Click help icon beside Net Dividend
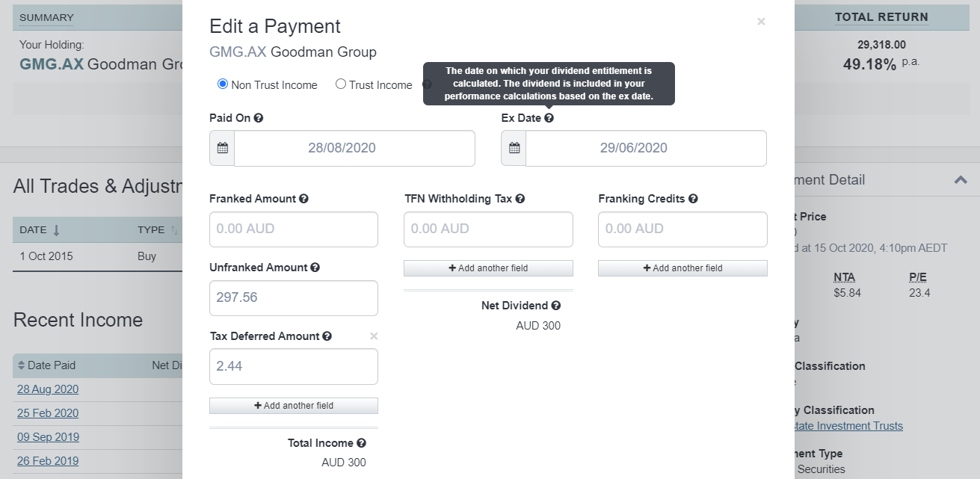This screenshot has height=479, width=980. pos(556,306)
